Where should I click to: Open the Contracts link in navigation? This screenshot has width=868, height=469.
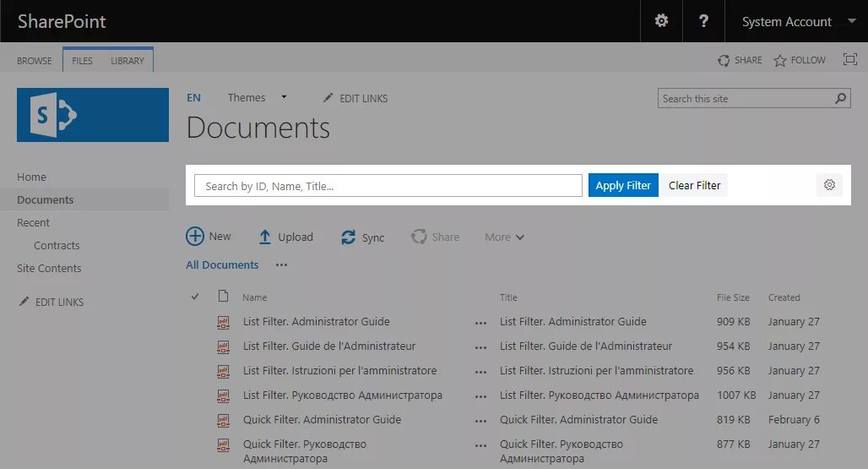(x=57, y=245)
